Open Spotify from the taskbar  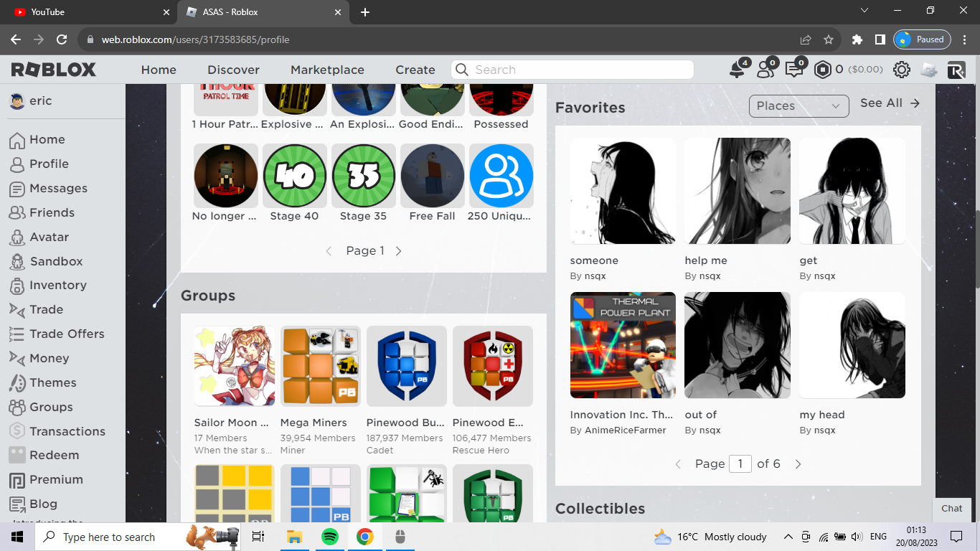329,537
